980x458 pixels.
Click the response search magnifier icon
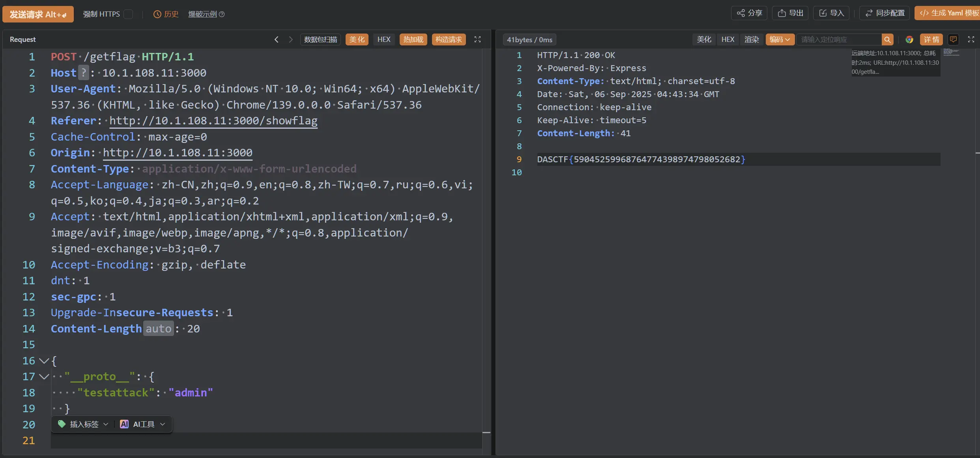tap(887, 39)
